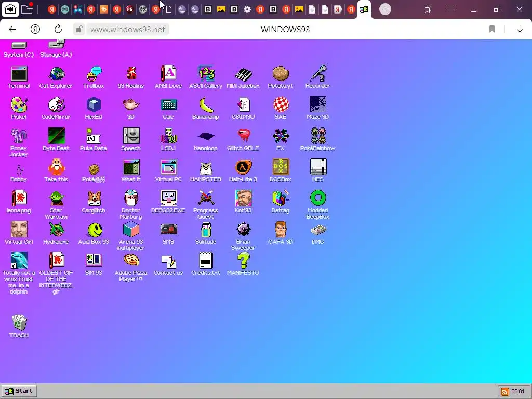Open the Take this icon
The width and height of the screenshot is (532, 399).
[56, 171]
